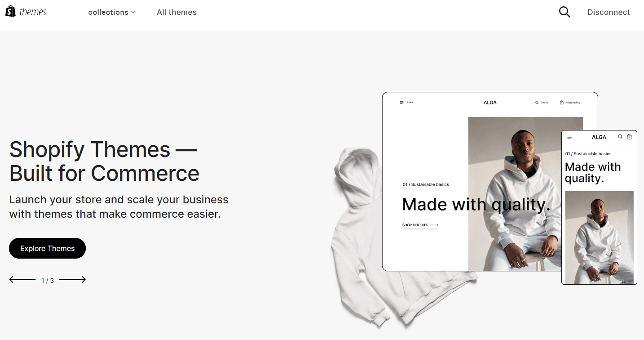Click the Shopify bag logo icon

(11, 11)
